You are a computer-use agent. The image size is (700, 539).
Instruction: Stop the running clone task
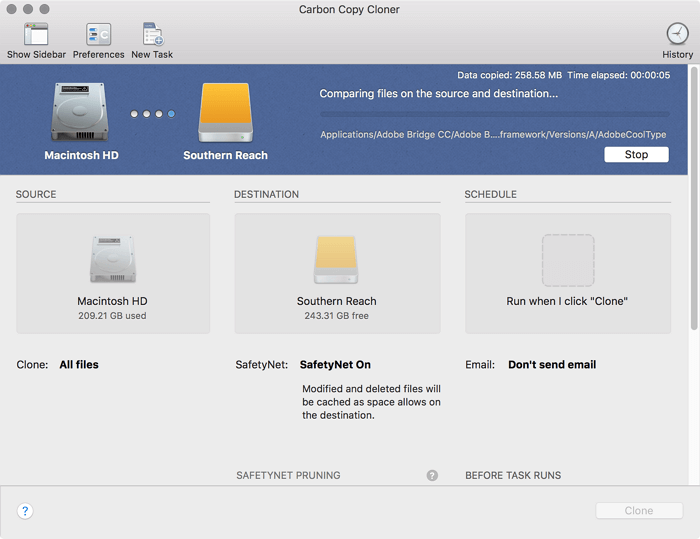pyautogui.click(x=636, y=155)
